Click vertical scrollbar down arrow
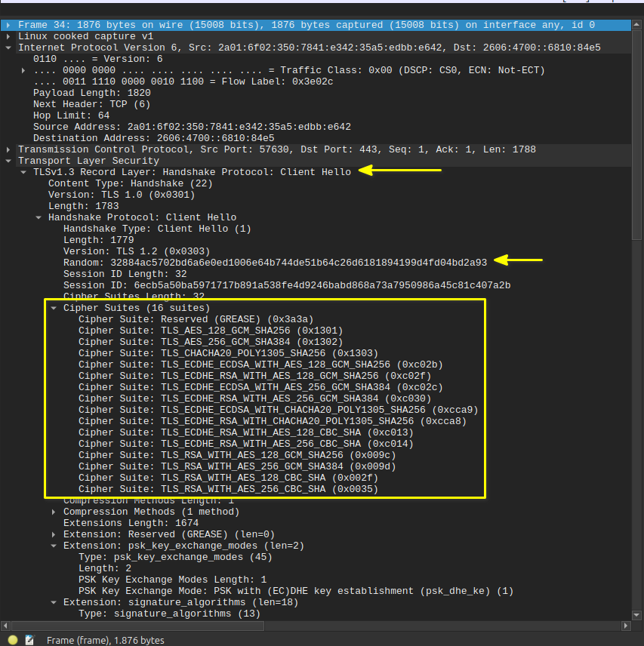Image resolution: width=644 pixels, height=646 pixels. pos(636,615)
